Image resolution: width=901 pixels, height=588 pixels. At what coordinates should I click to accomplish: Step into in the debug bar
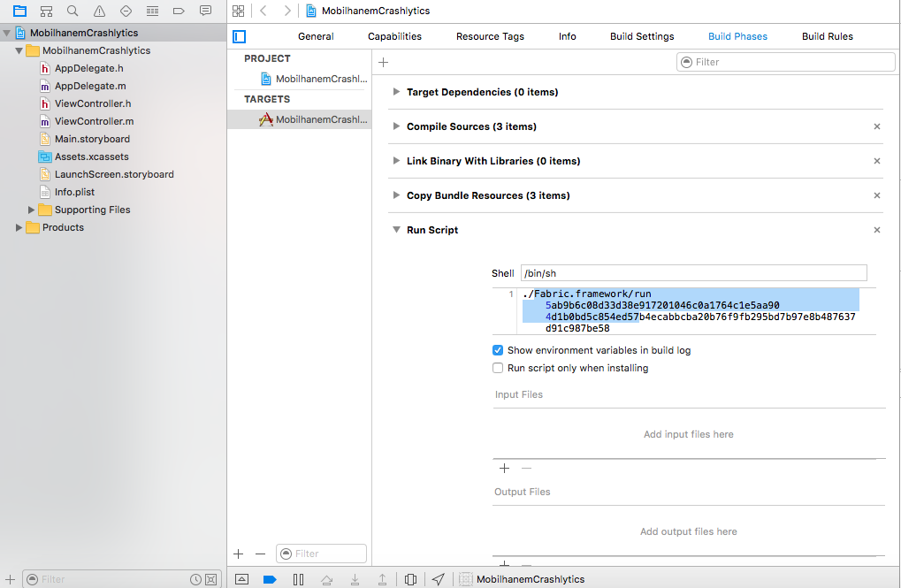coord(355,579)
